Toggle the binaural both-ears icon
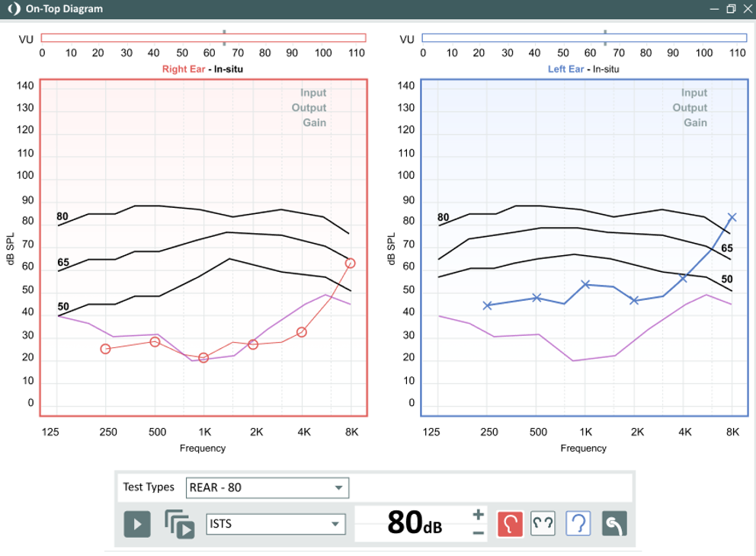Image resolution: width=756 pixels, height=556 pixels. pos(543,524)
